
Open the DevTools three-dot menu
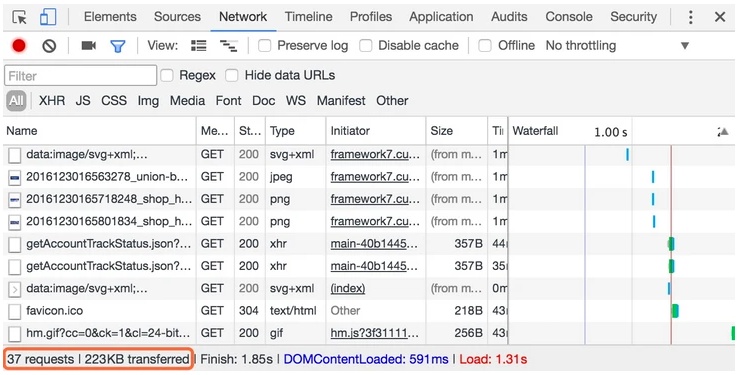(x=690, y=17)
